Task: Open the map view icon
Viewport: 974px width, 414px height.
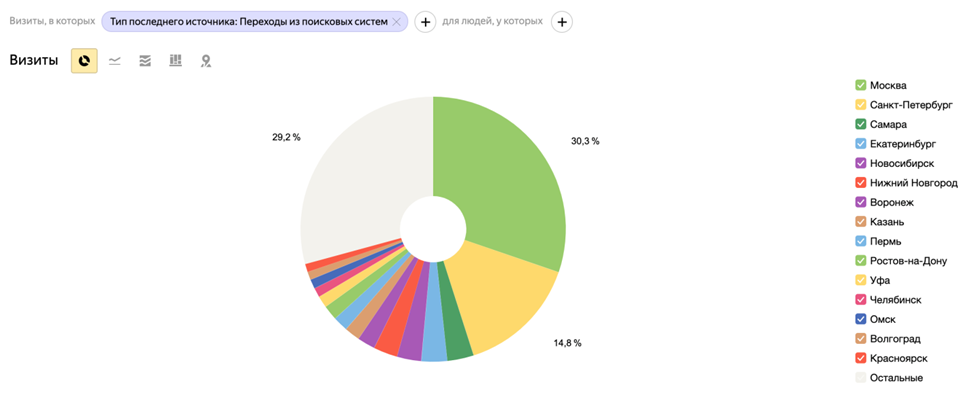Action: 206,61
